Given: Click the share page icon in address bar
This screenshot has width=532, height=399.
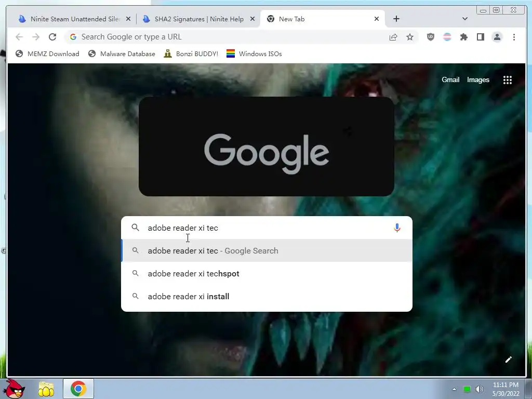Looking at the screenshot, I should pos(393,37).
